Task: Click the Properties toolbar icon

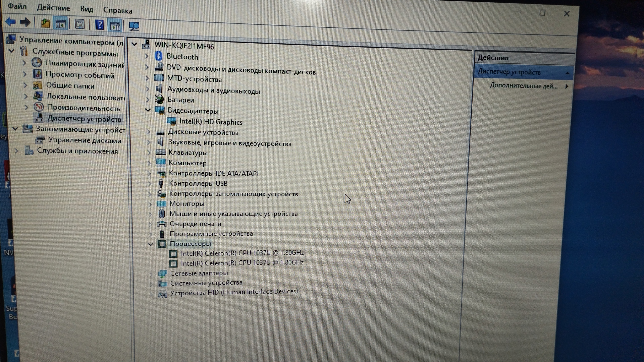Action: tap(80, 24)
